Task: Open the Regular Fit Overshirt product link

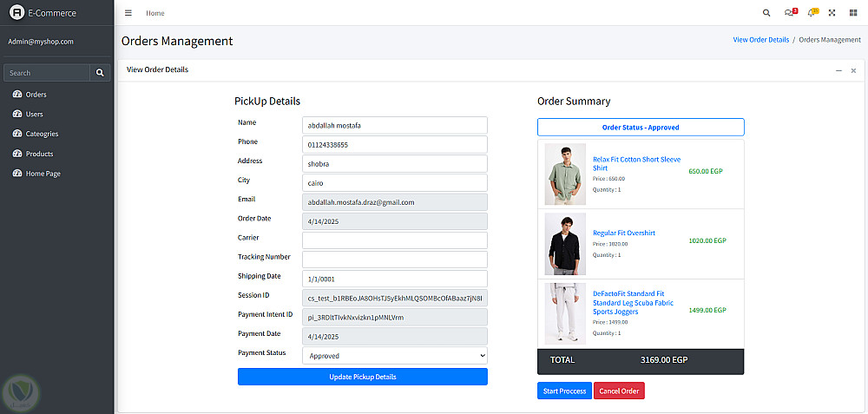Action: click(x=623, y=233)
